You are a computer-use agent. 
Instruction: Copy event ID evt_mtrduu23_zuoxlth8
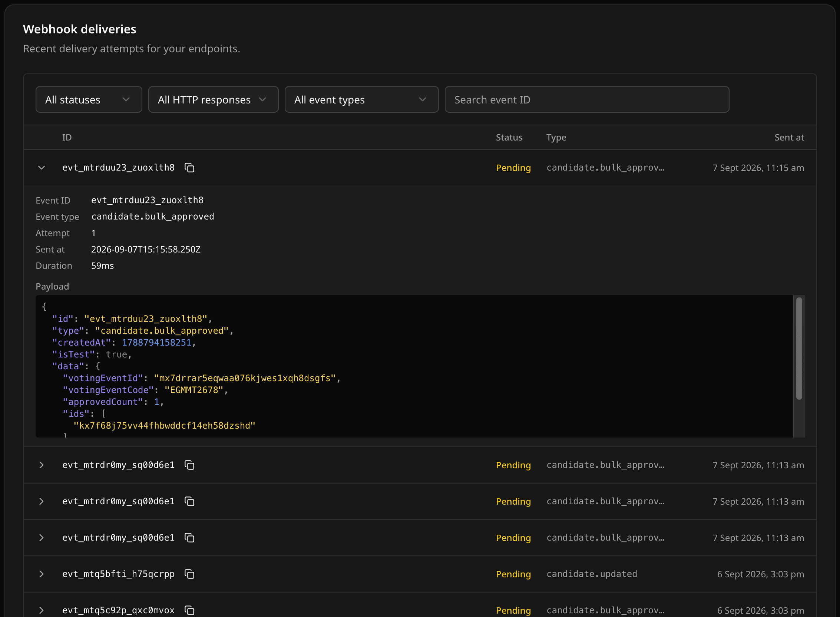pyautogui.click(x=189, y=168)
